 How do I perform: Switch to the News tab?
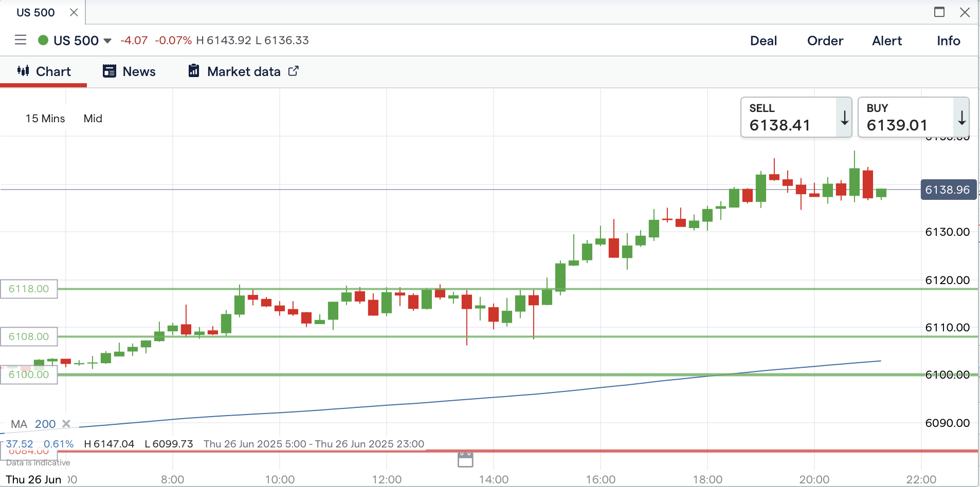click(139, 71)
